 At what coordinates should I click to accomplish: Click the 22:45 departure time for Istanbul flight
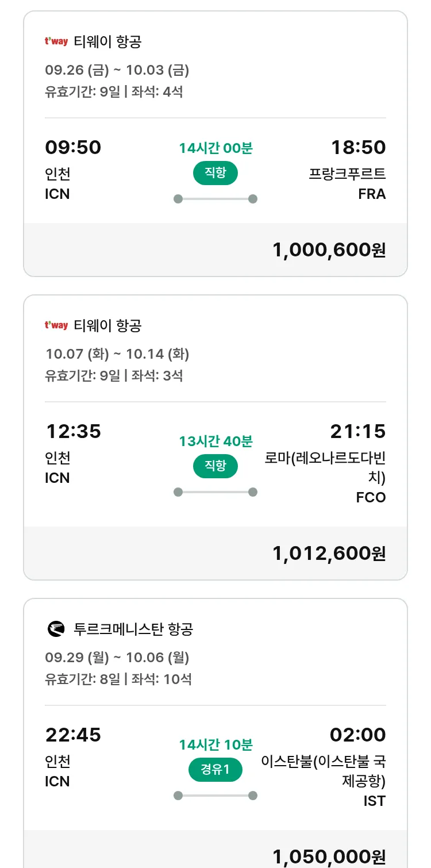(x=73, y=735)
